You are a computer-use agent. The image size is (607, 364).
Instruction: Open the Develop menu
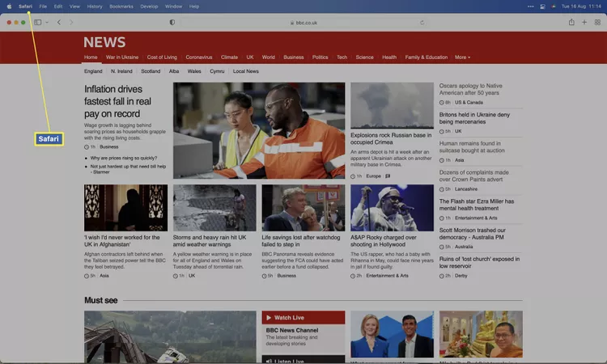tap(149, 6)
